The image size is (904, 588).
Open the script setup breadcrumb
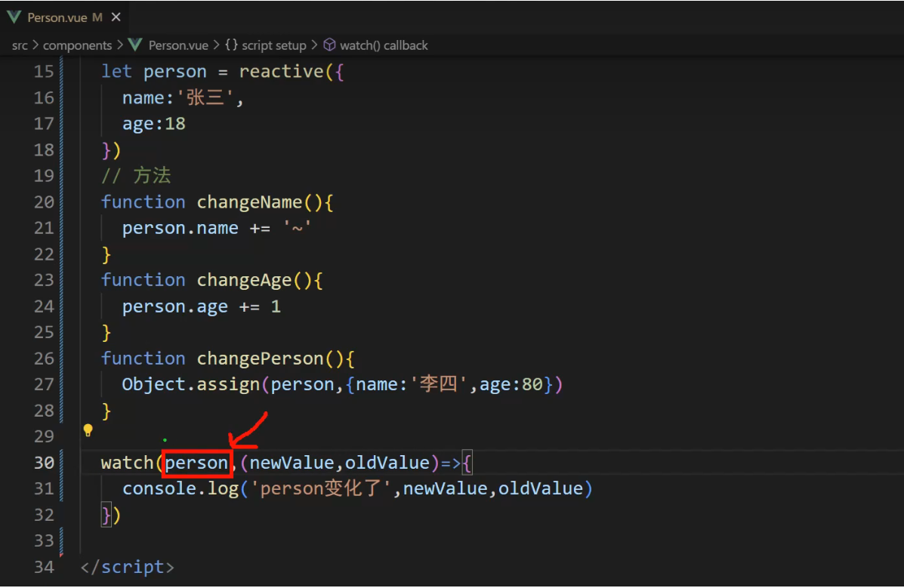[274, 45]
